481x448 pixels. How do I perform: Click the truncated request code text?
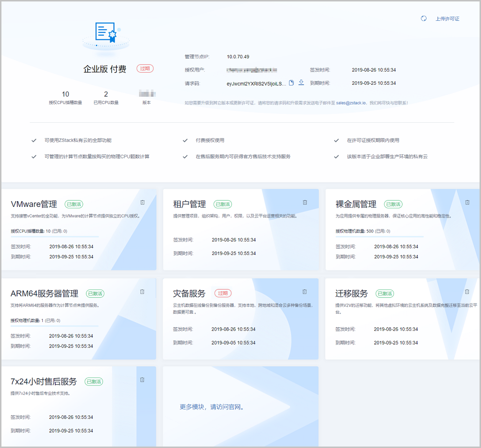256,83
